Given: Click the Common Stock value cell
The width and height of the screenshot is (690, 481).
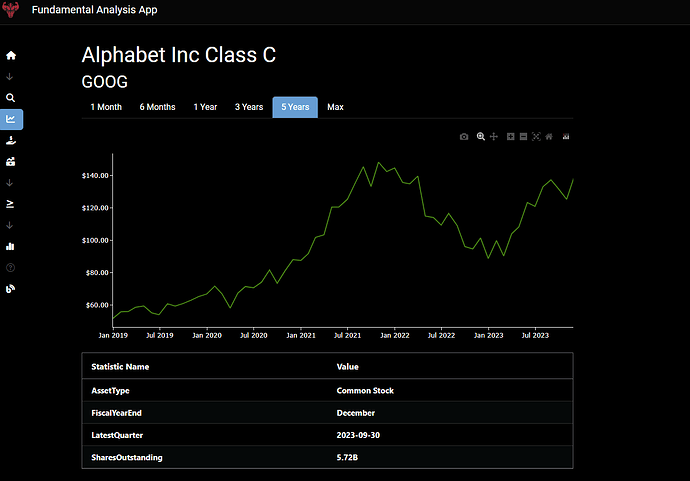Looking at the screenshot, I should (365, 390).
